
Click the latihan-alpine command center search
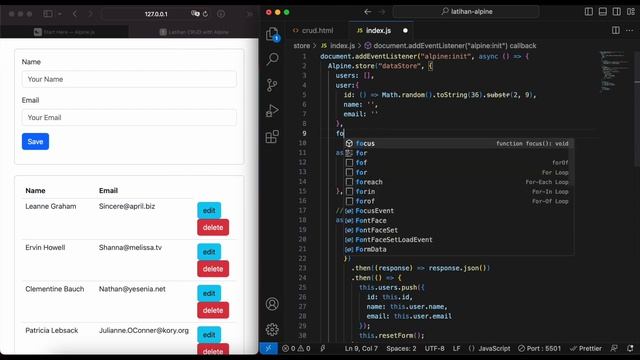(466, 12)
